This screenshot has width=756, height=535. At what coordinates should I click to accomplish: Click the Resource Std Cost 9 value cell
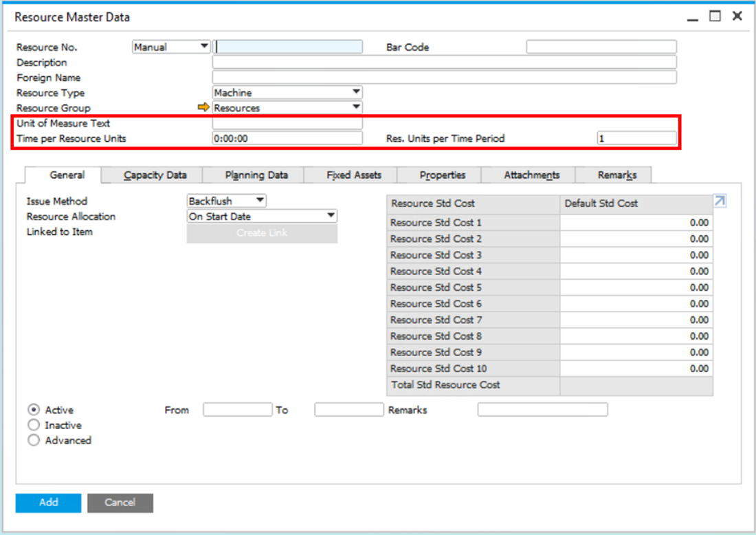pos(636,352)
